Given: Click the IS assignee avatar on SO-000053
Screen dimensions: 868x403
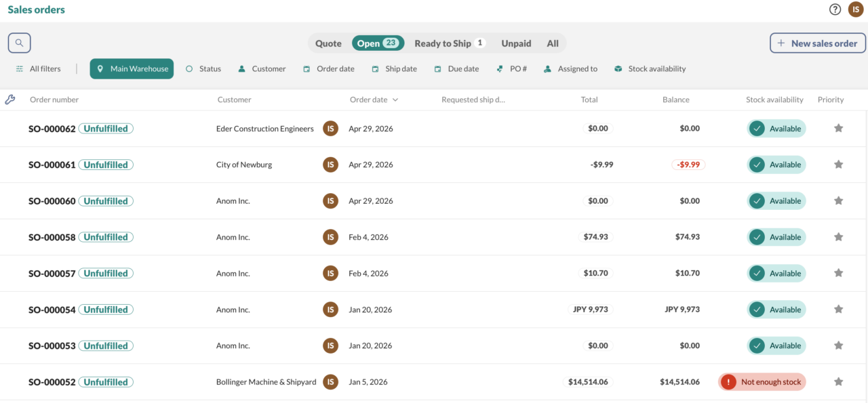Looking at the screenshot, I should (330, 345).
